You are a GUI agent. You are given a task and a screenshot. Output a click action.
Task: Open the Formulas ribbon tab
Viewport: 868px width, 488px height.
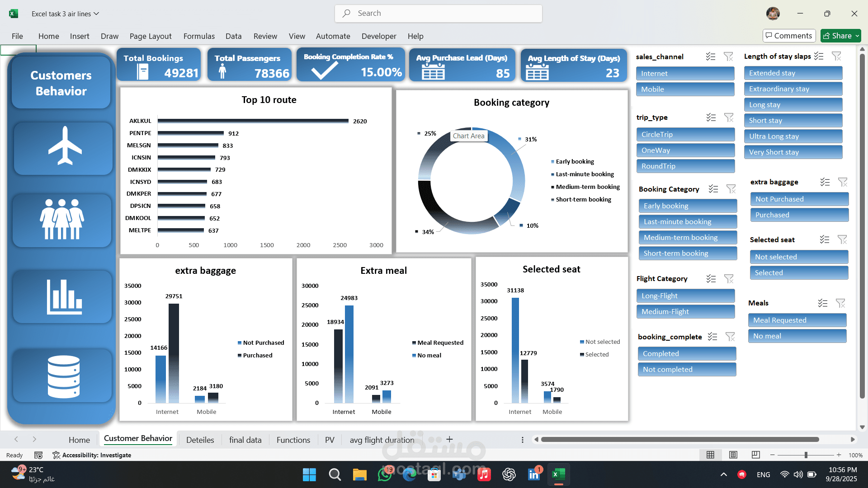coord(199,36)
